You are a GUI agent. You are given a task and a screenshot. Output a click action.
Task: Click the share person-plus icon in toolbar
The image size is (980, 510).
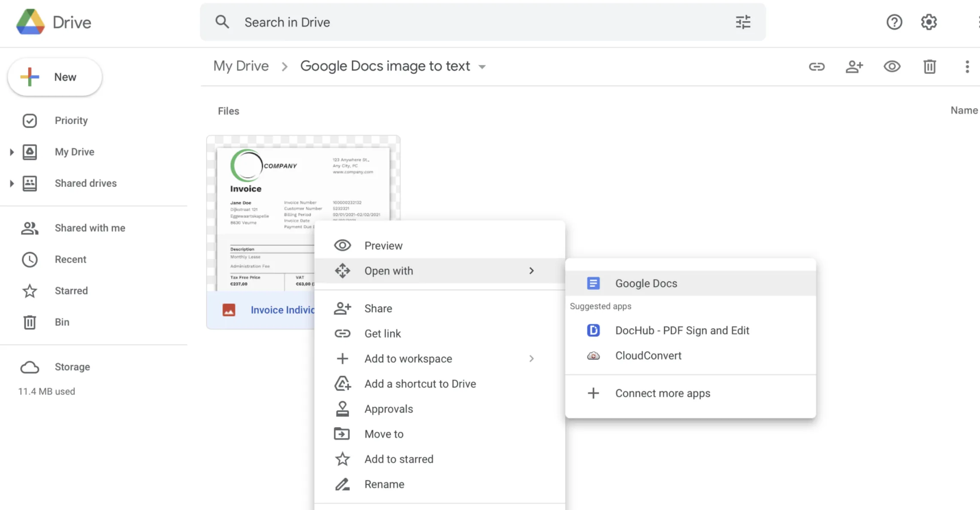click(854, 66)
